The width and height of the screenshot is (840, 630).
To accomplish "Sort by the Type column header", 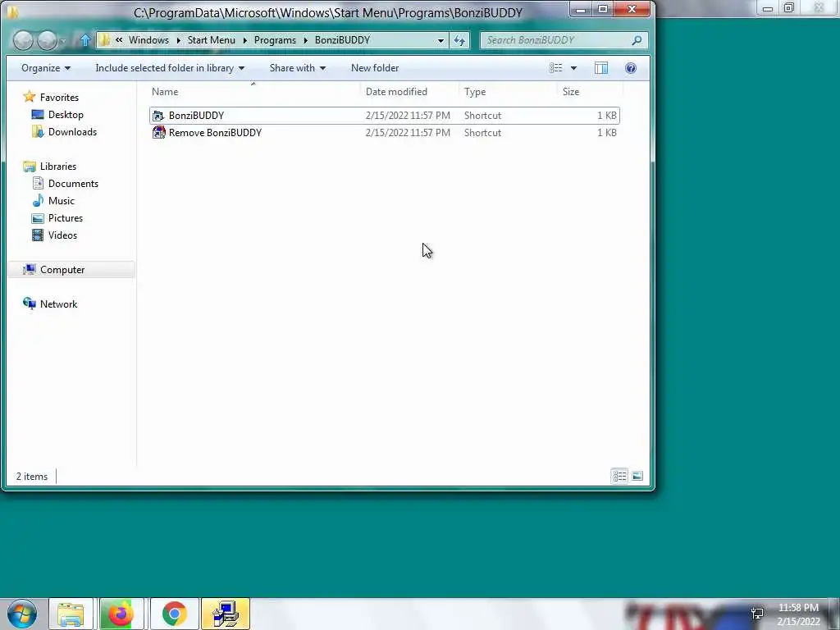I will click(x=507, y=92).
